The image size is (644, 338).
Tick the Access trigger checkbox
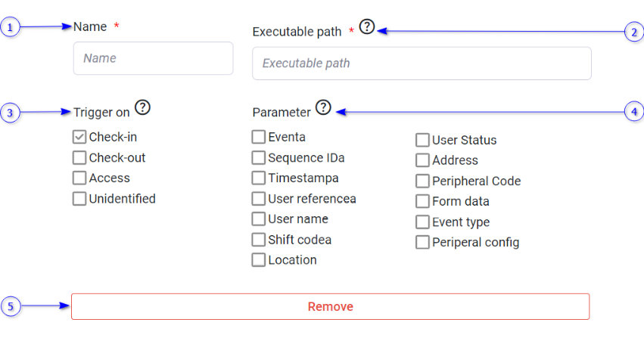point(79,178)
